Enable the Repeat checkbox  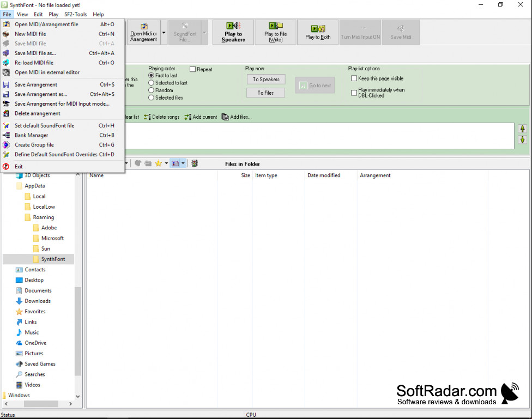tap(193, 69)
